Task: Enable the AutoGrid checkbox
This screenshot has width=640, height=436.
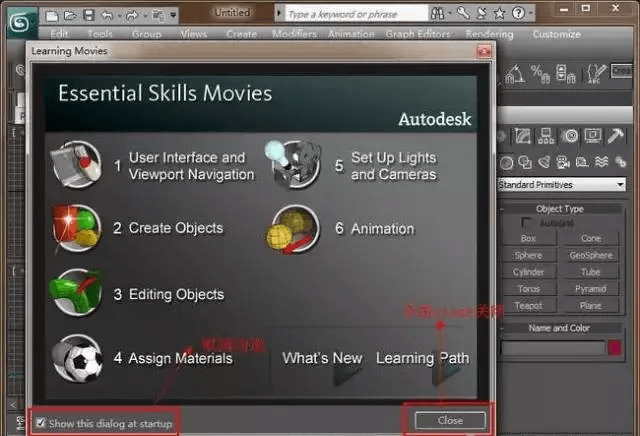Action: (x=526, y=223)
